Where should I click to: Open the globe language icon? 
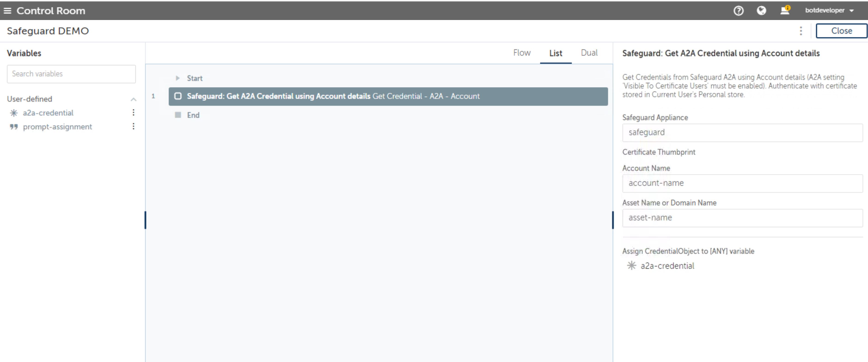761,11
